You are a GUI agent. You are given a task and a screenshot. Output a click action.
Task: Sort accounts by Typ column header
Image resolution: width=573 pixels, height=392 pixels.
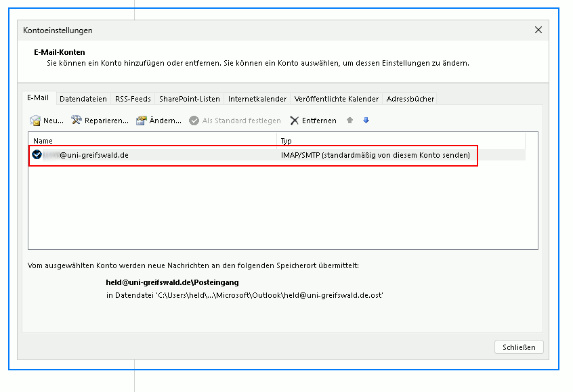406,141
